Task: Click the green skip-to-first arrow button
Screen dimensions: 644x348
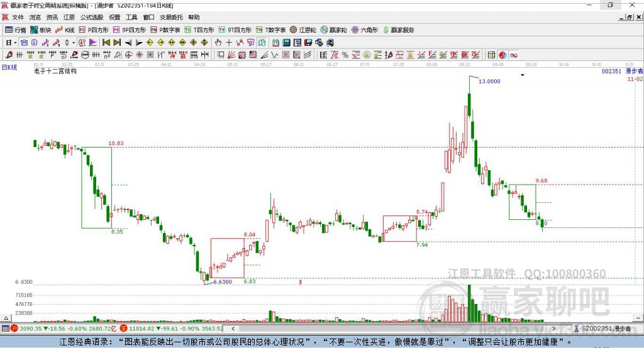Action: pyautogui.click(x=106, y=42)
